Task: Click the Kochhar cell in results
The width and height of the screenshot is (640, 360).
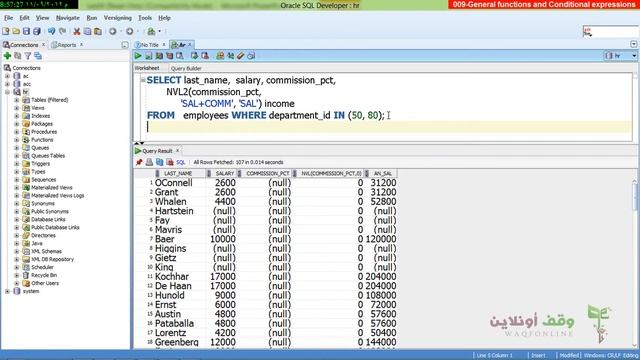Action: point(172,277)
